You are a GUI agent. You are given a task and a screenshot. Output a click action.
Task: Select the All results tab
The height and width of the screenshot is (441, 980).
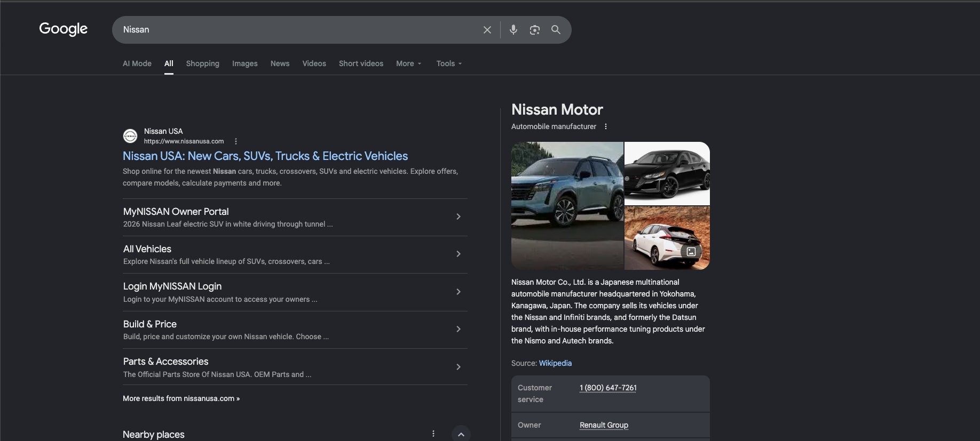(x=169, y=63)
